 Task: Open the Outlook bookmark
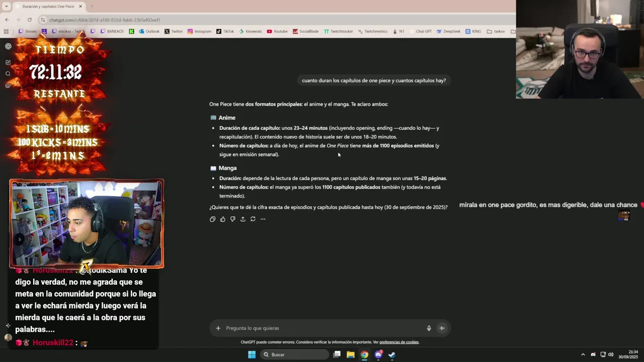(x=149, y=31)
